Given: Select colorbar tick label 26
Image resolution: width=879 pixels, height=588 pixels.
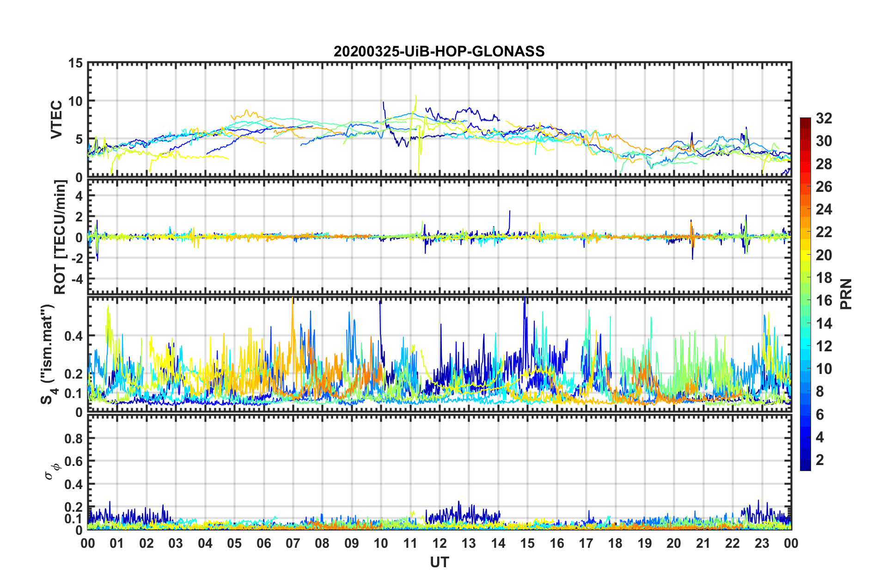Looking at the screenshot, I should (824, 187).
